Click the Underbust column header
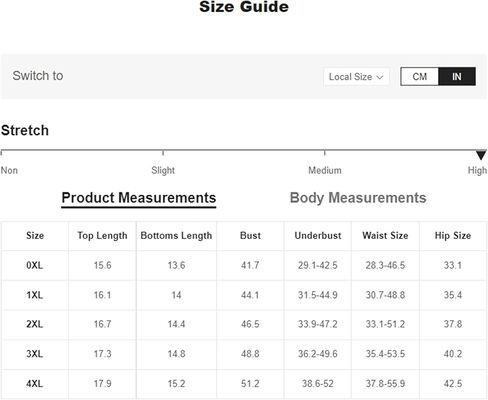The width and height of the screenshot is (488, 400). point(318,236)
